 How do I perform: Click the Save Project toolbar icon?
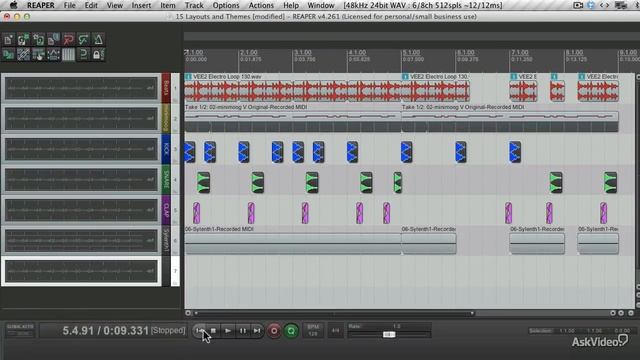coord(38,40)
